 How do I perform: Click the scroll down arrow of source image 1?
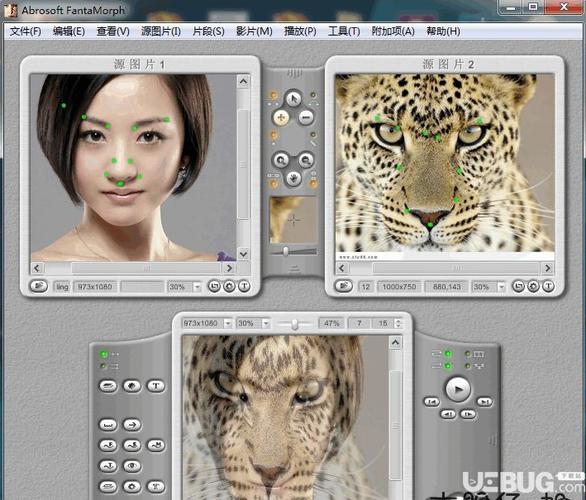[x=243, y=254]
